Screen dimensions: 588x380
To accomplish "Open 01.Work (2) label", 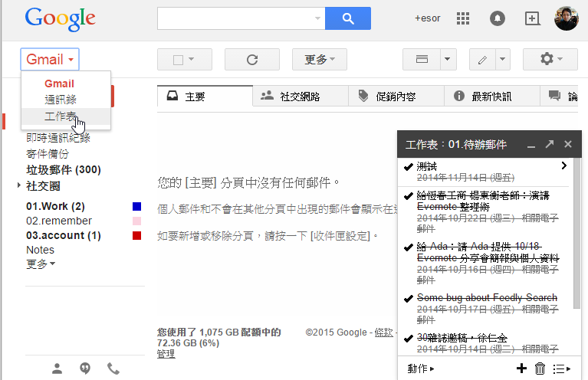I will (55, 207).
